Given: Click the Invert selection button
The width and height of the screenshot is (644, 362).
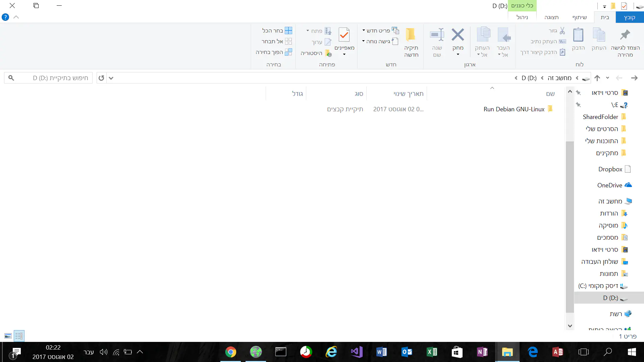Looking at the screenshot, I should click(x=274, y=52).
